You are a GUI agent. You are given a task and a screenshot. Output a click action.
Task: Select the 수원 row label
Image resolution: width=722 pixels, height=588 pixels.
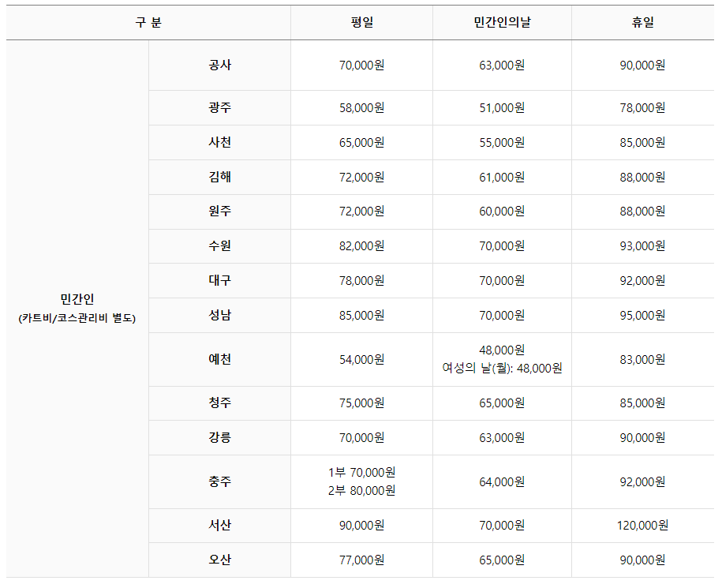(x=219, y=246)
